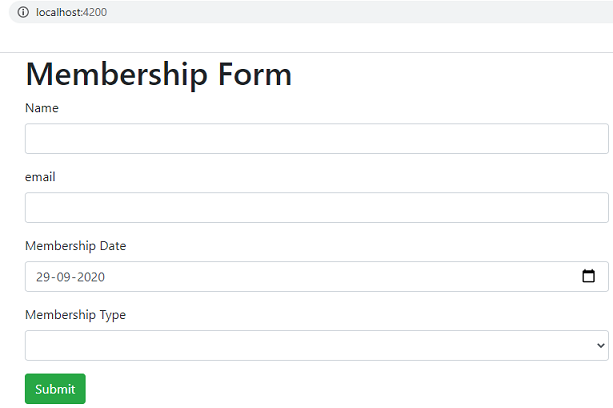Click the site information icon in address bar

click(23, 12)
